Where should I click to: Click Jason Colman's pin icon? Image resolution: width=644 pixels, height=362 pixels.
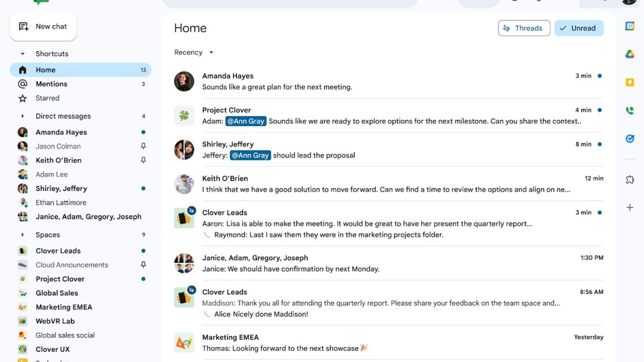[143, 146]
